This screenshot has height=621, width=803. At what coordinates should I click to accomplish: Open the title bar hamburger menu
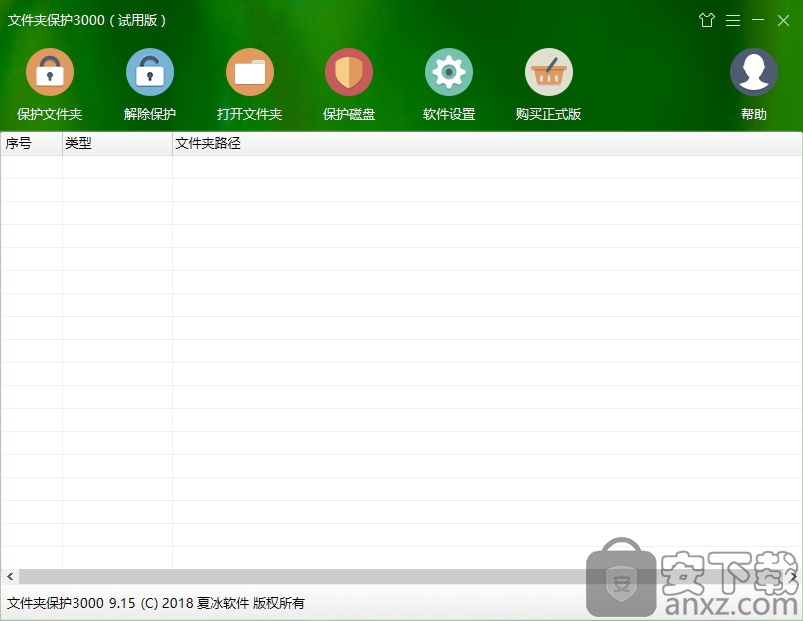point(733,20)
